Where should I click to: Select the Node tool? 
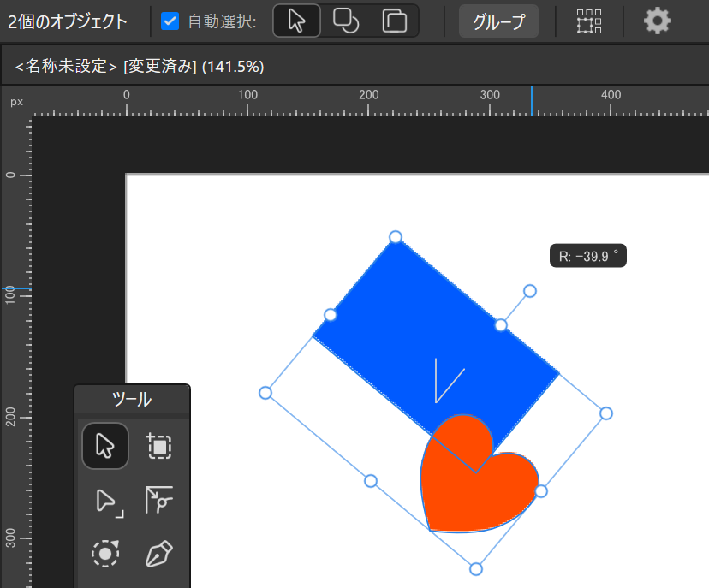click(109, 502)
